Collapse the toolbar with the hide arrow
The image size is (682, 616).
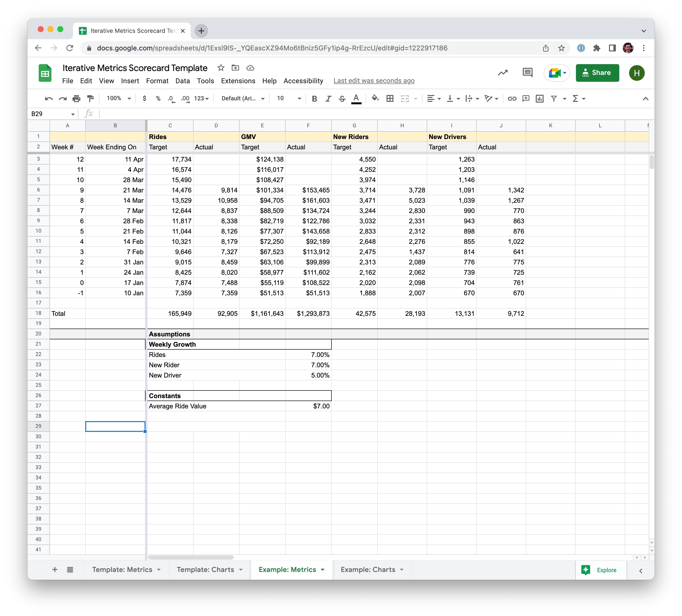(x=646, y=98)
